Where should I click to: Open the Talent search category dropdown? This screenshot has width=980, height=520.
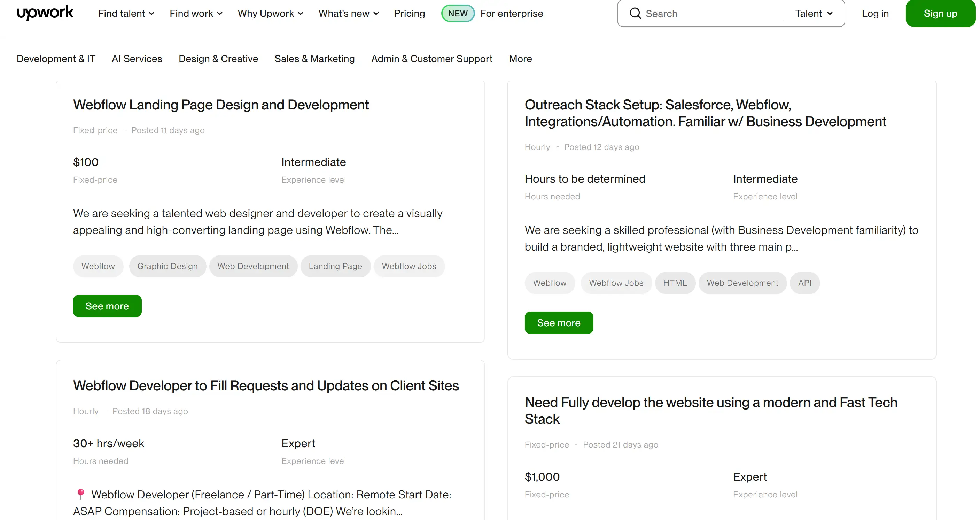click(814, 13)
